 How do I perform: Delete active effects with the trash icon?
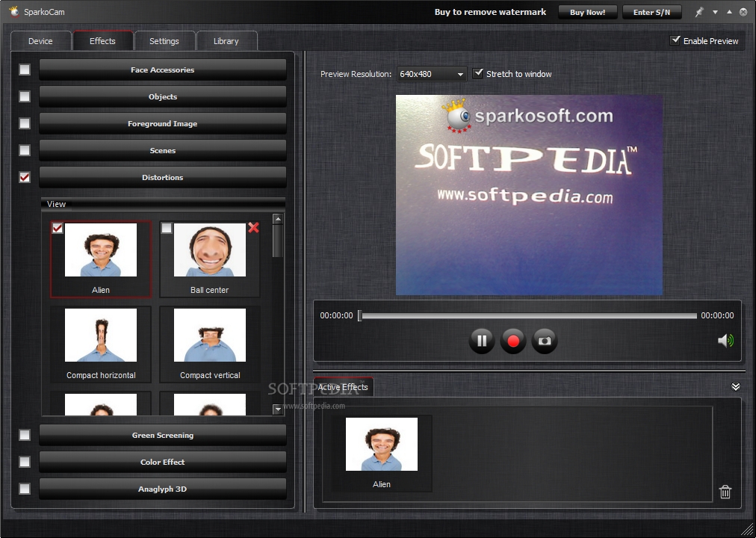[725, 492]
